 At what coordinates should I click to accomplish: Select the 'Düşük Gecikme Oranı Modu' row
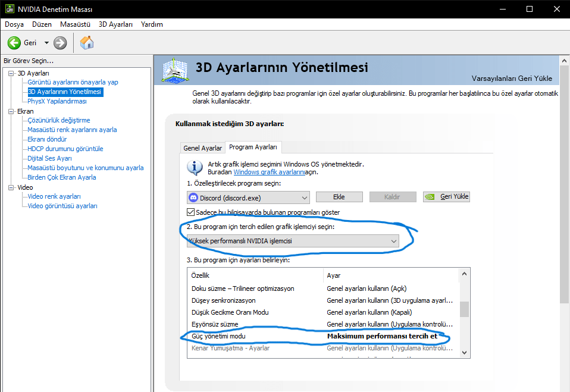pyautogui.click(x=324, y=312)
